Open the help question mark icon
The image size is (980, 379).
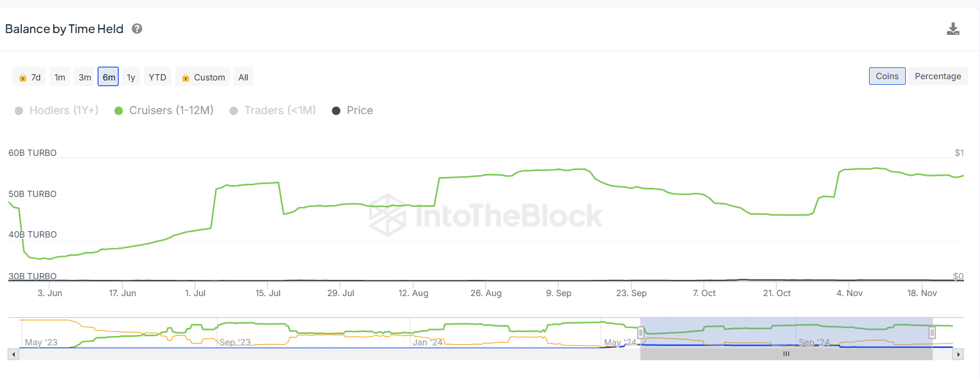[137, 29]
